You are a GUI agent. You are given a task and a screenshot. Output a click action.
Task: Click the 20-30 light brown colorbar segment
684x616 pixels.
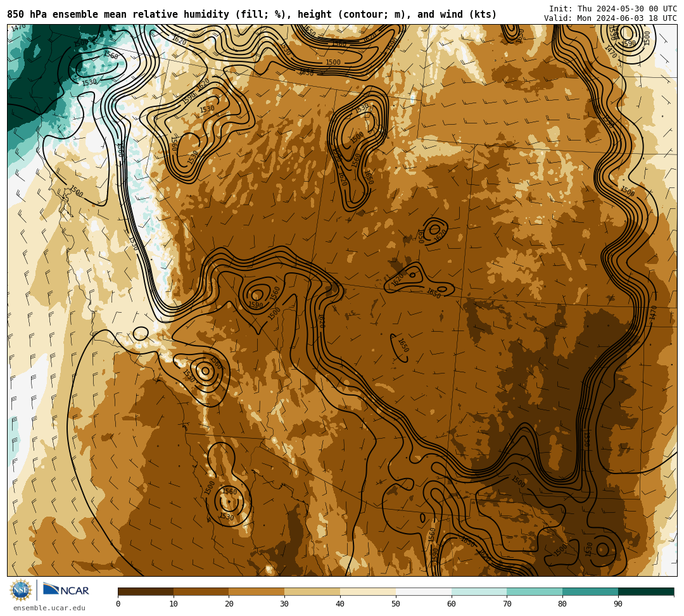coord(257,591)
